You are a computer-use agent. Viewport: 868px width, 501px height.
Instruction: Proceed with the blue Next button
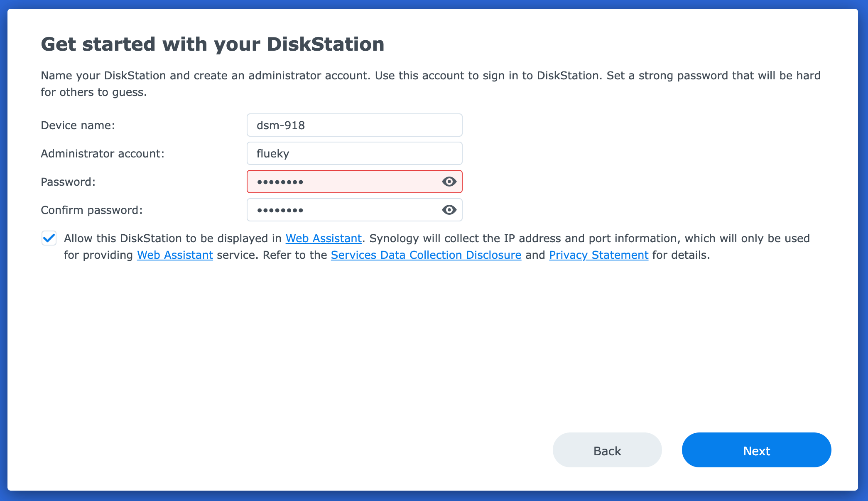(x=756, y=450)
